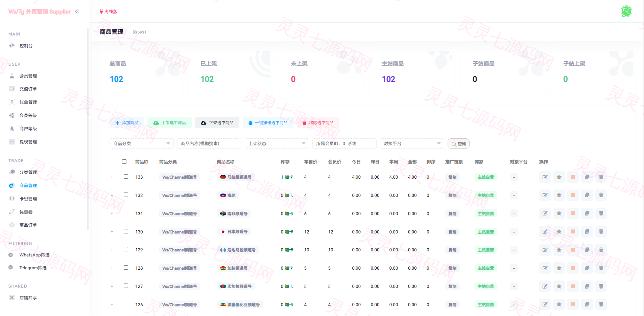Screen dimensions: 644x316
Task: Edit product 128 with the pencil icon
Action: [x=545, y=268]
